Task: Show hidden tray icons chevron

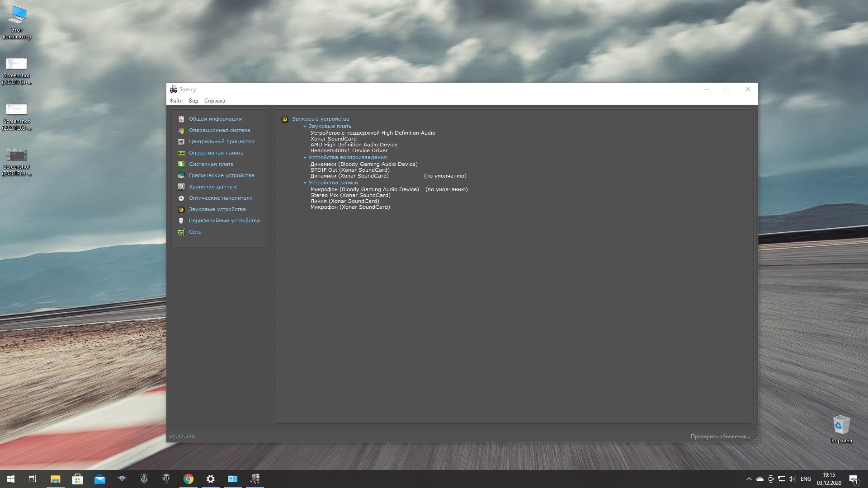Action: pos(749,479)
